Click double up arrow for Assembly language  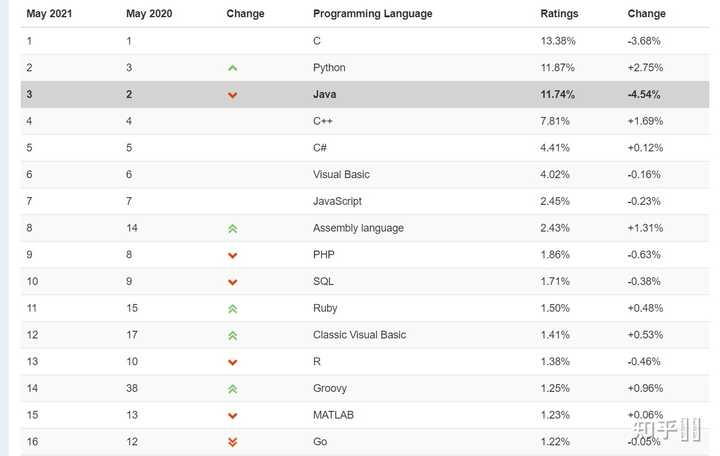[232, 228]
